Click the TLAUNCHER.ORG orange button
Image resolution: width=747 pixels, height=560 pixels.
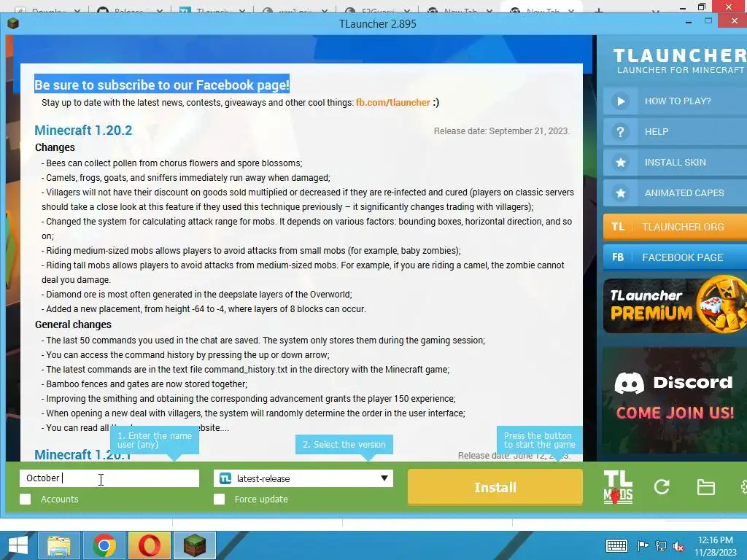point(676,227)
